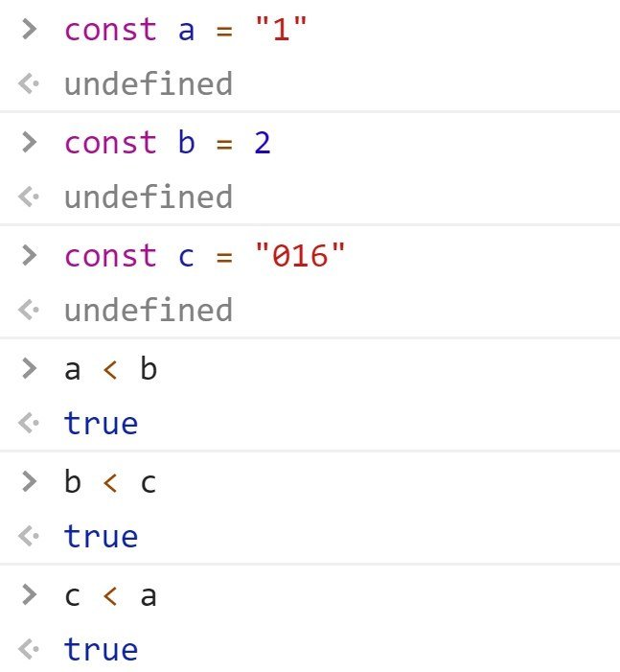Click the output arrow under const b line
620x672 pixels.
pos(29,197)
